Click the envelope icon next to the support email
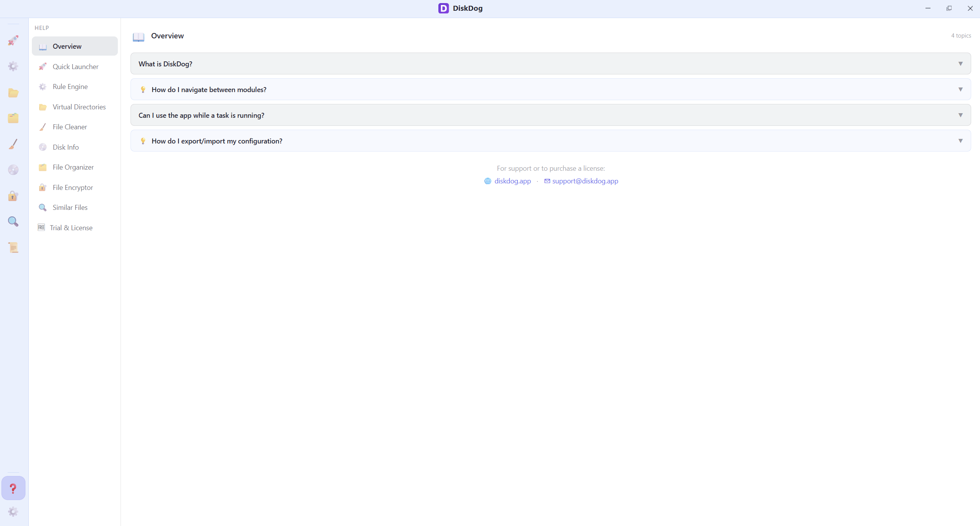 point(547,181)
